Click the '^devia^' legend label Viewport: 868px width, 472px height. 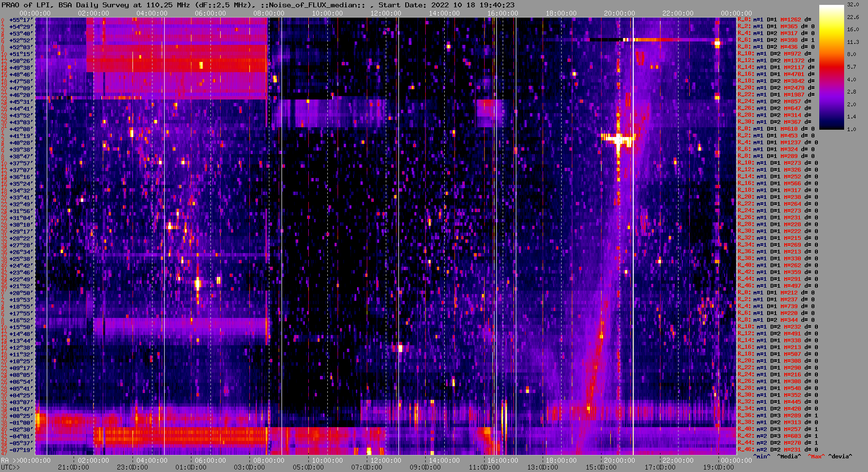840,456
